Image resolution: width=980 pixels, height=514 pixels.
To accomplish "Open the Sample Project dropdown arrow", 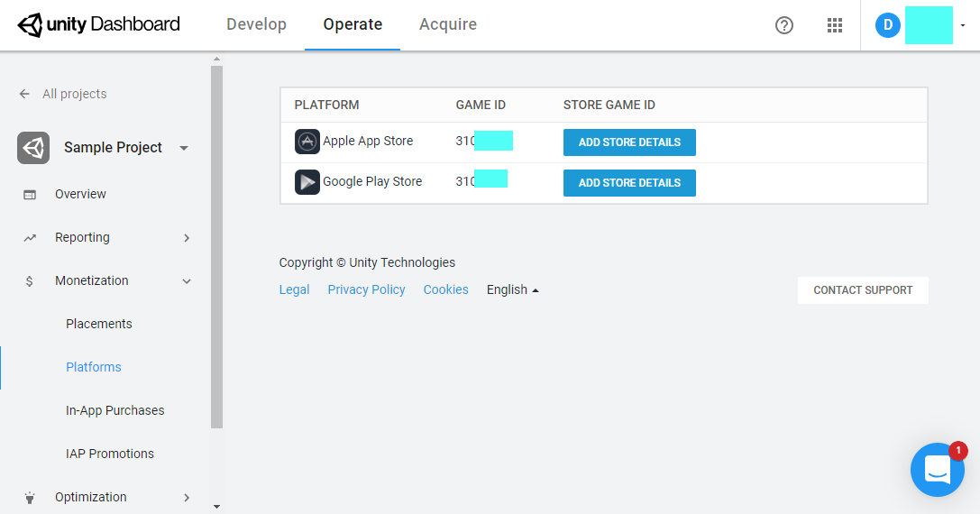I will pos(184,148).
